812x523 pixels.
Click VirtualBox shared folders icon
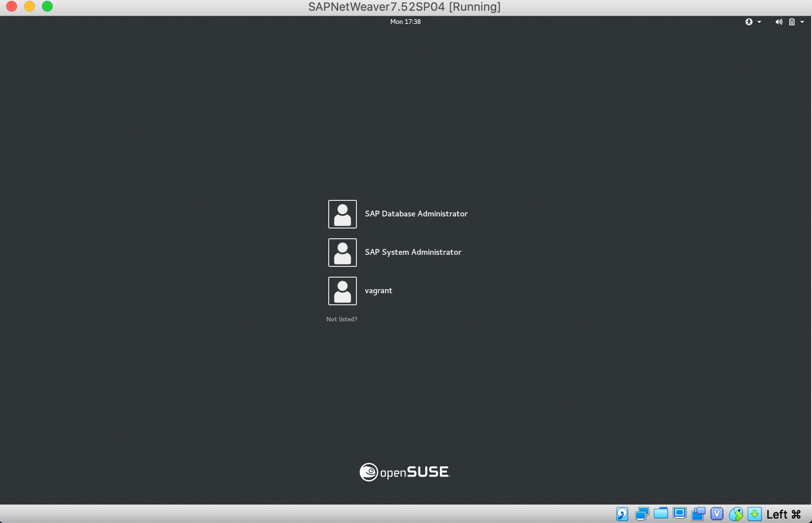pos(661,514)
